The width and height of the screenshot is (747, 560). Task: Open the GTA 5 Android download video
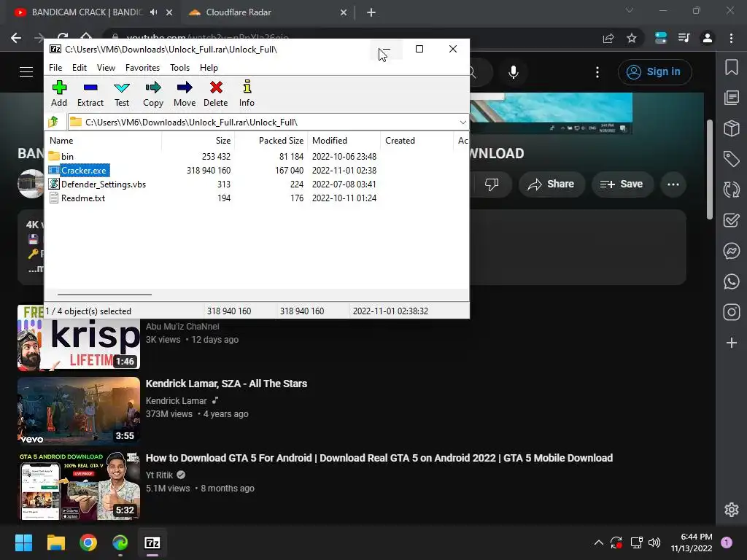pos(379,458)
